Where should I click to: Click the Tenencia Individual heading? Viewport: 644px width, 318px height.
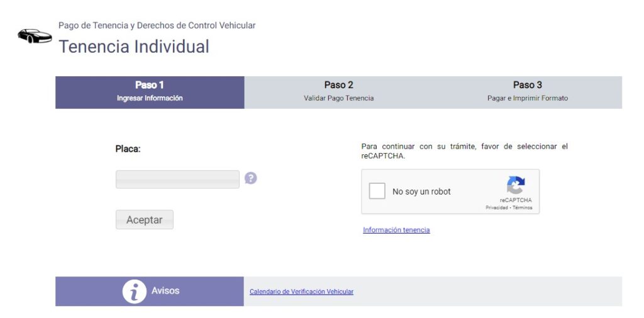pyautogui.click(x=134, y=47)
